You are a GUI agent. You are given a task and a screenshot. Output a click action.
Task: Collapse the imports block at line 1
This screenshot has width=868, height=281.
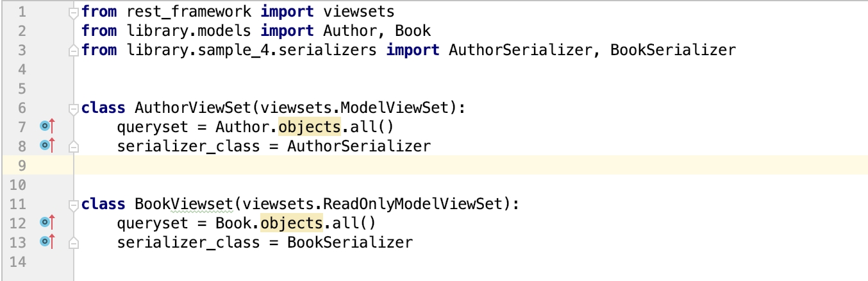pos(74,12)
